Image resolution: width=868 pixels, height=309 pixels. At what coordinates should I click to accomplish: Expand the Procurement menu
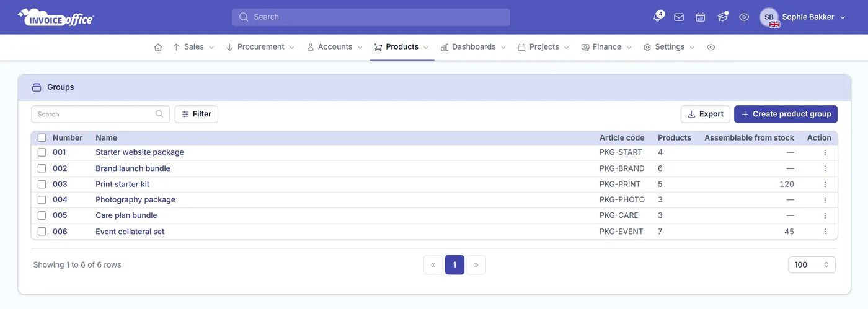point(260,47)
